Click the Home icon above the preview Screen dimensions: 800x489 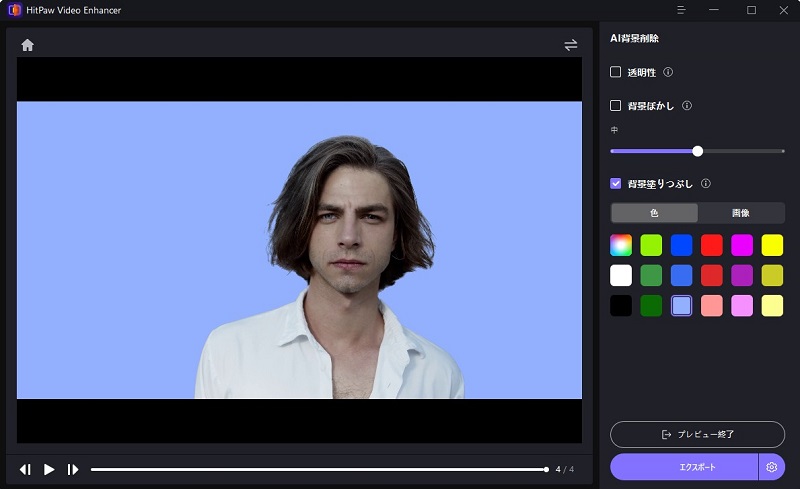(27, 45)
